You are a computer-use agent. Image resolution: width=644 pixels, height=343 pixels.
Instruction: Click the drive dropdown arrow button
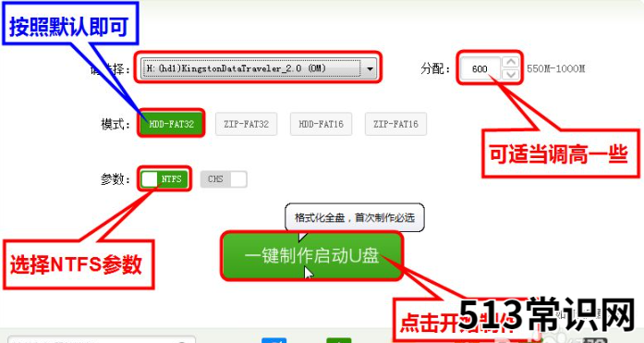coord(370,68)
